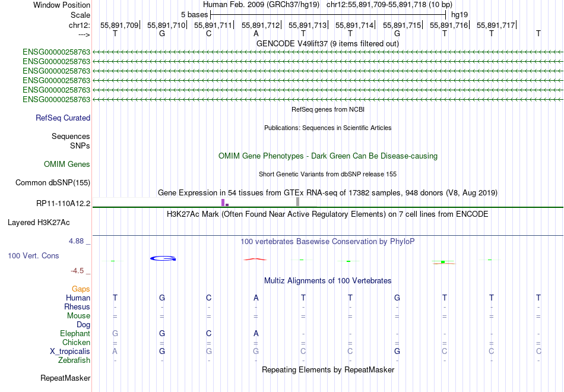The height and width of the screenshot is (392, 564).
Task: Click the gray GTEx expression bar
Action: [x=297, y=201]
